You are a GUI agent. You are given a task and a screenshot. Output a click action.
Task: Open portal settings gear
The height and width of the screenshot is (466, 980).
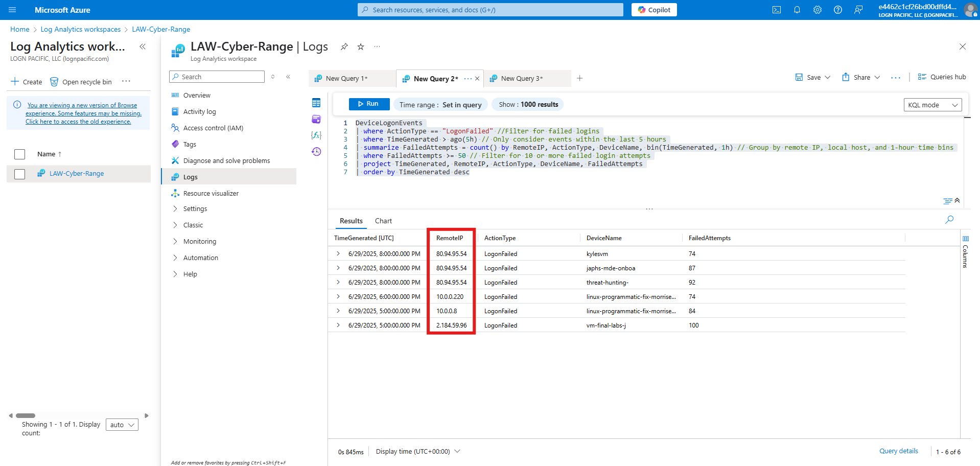tap(818, 10)
